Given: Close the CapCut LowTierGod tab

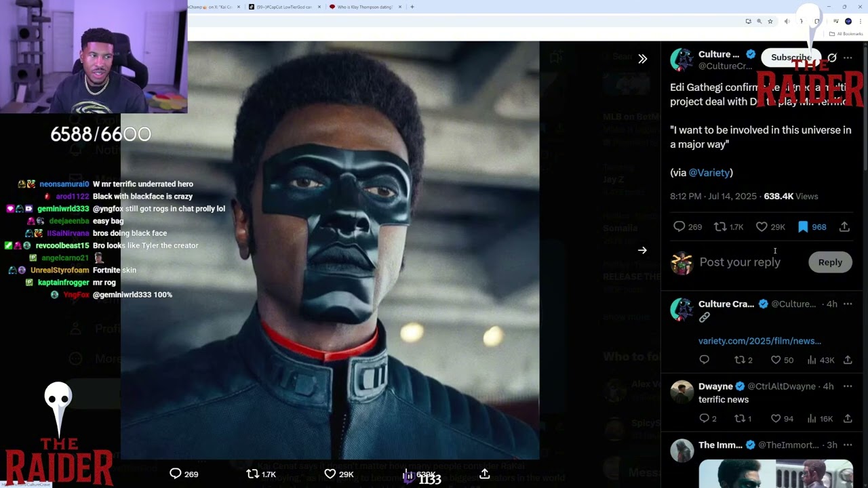Looking at the screenshot, I should (319, 7).
